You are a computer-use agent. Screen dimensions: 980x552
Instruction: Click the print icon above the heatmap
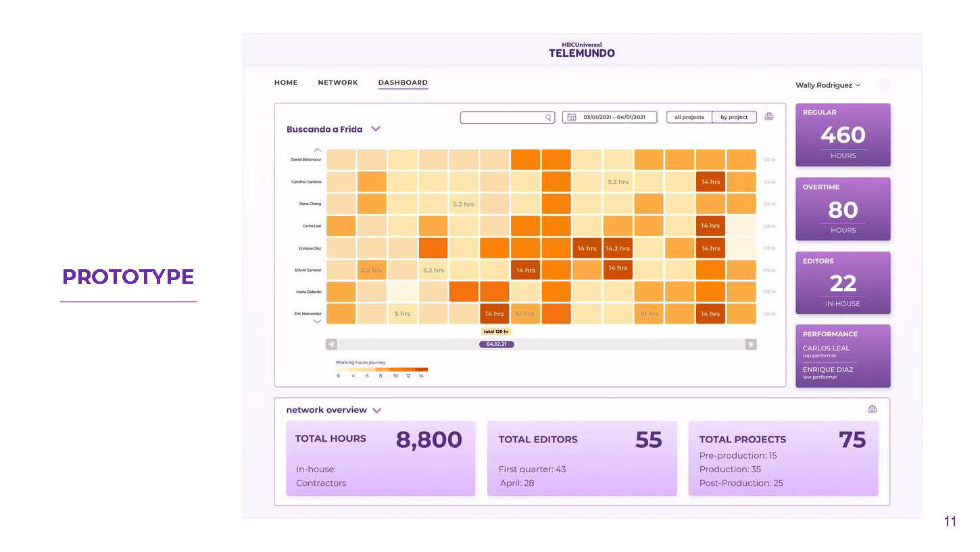point(768,116)
